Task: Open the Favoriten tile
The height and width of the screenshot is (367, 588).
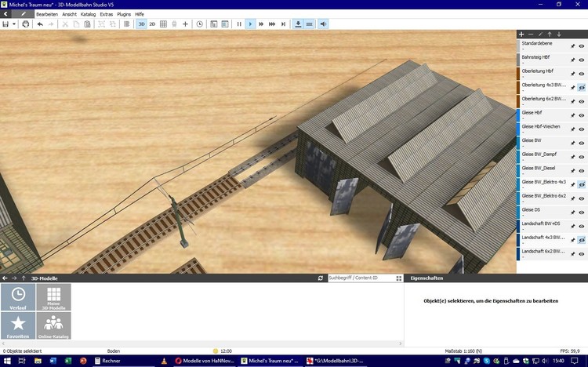Action: coord(18,326)
